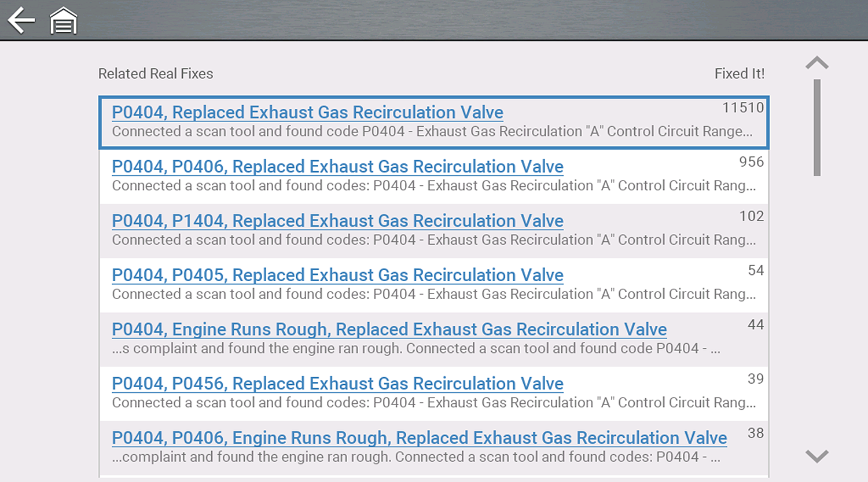Viewport: 868px width, 482px height.
Task: Click the 956 Fixed It count
Action: pyautogui.click(x=751, y=162)
